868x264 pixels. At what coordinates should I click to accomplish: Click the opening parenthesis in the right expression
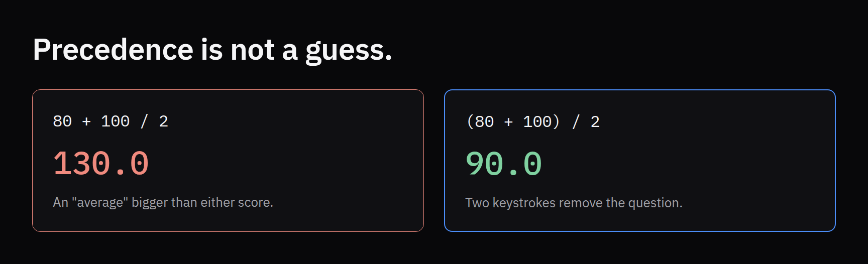470,121
